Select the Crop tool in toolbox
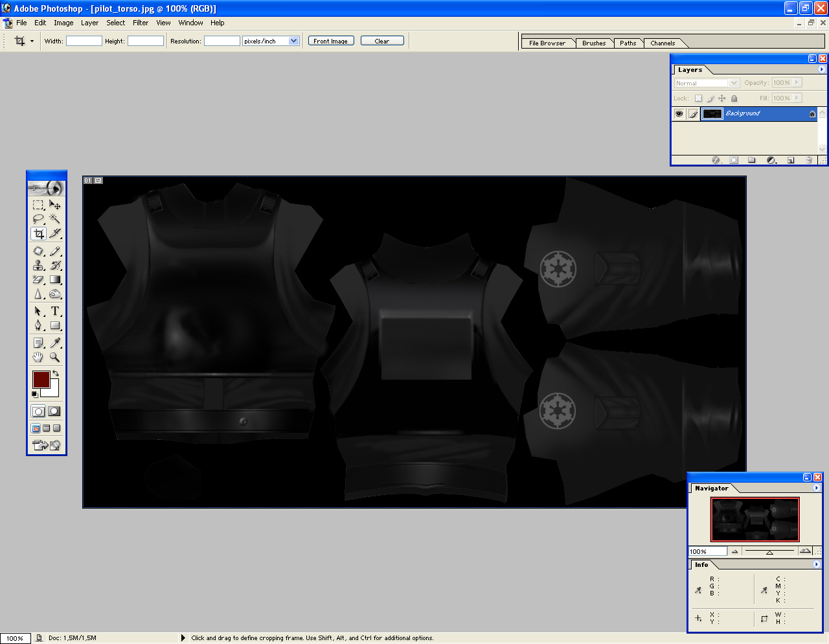Image resolution: width=829 pixels, height=644 pixels. point(38,233)
